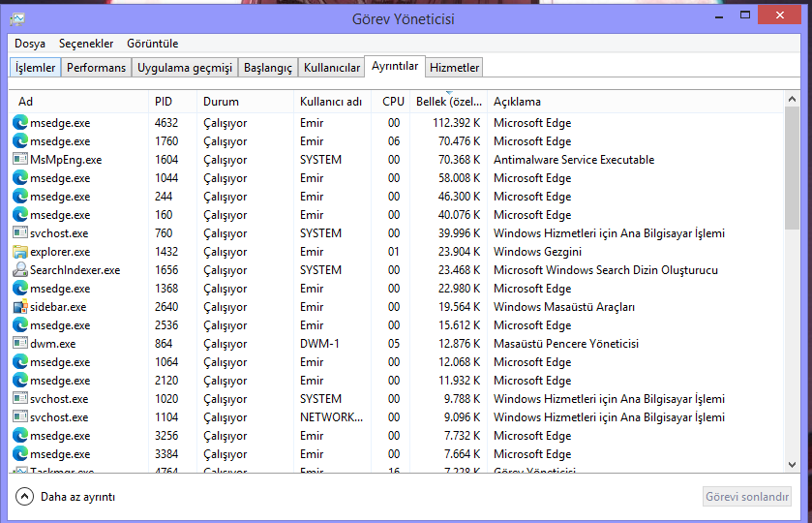Sort by the Durum column header
Viewport: 812px width, 523px height.
point(246,102)
